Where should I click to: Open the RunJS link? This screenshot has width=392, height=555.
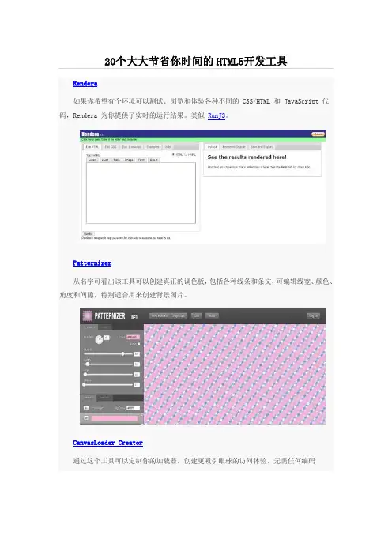point(217,115)
